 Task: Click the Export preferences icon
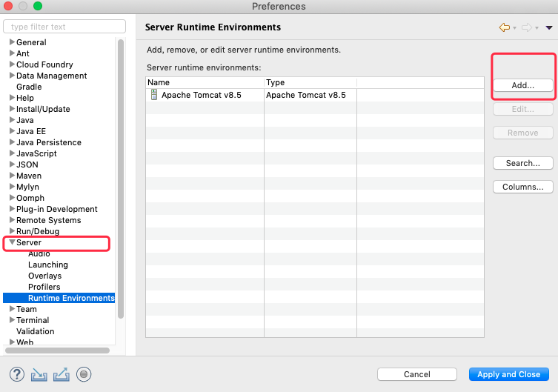pos(62,374)
